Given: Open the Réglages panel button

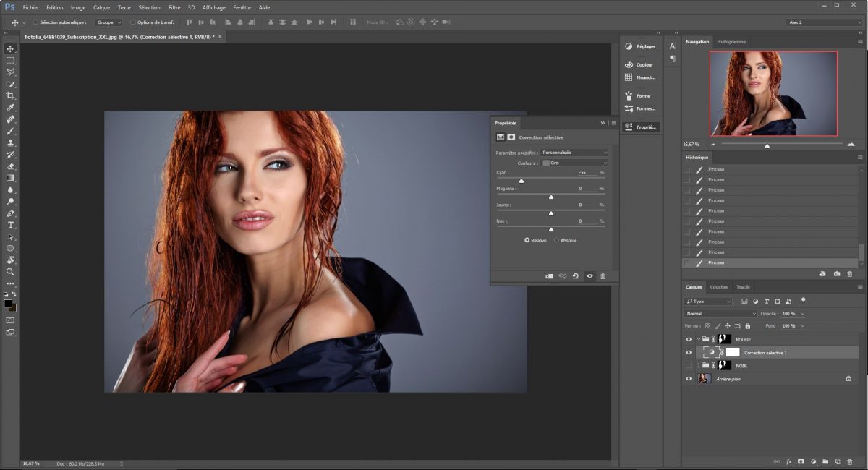Looking at the screenshot, I should coord(640,46).
